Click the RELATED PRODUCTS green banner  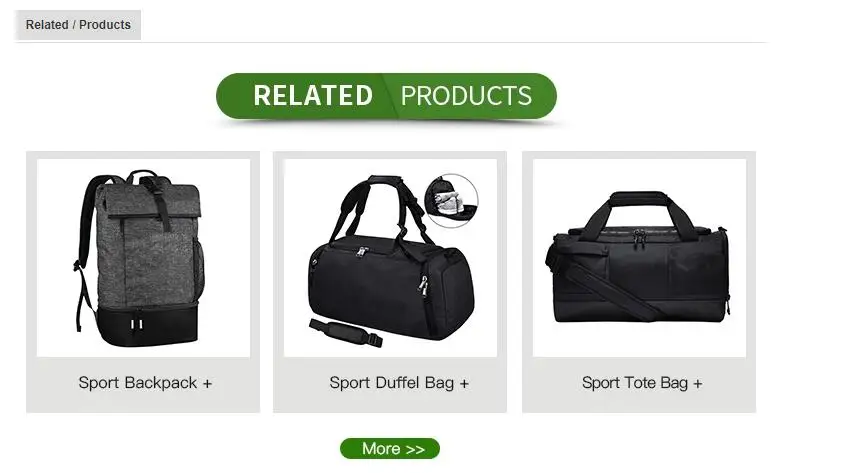[x=386, y=96]
